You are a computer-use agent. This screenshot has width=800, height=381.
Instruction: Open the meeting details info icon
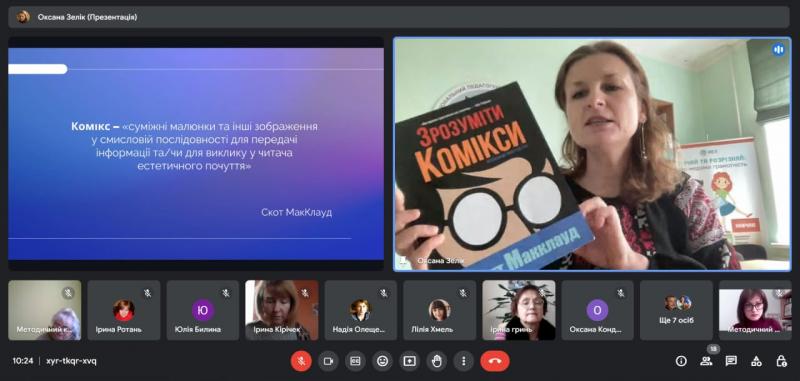coord(681,361)
